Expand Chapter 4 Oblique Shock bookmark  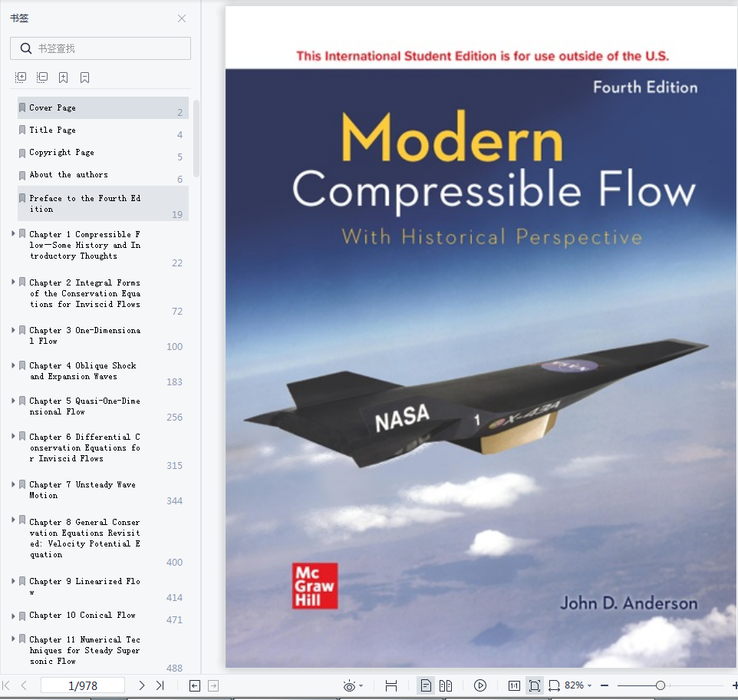click(x=13, y=365)
